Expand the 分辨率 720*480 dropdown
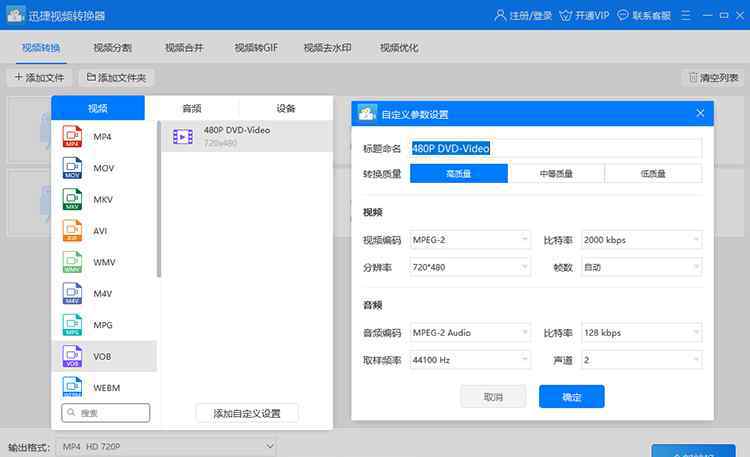The image size is (750, 457). pos(469,268)
